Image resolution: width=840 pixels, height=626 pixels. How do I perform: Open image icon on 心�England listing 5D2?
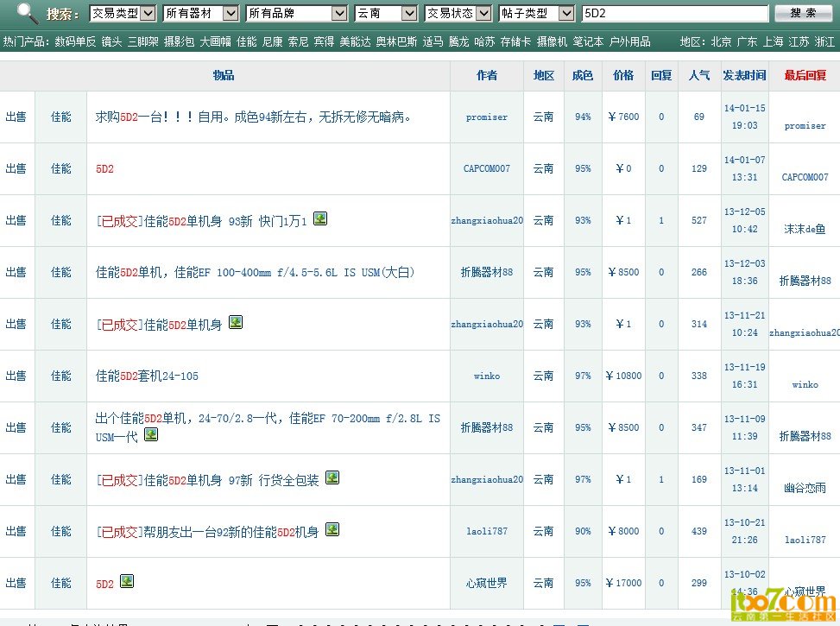126,581
